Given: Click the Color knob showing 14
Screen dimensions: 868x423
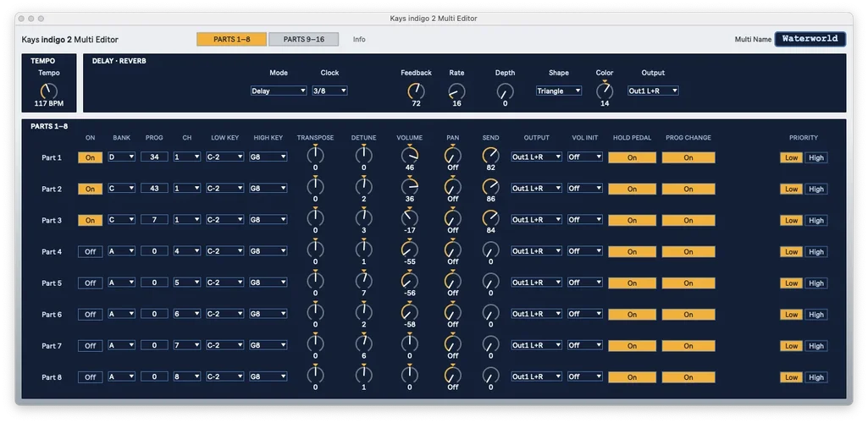Looking at the screenshot, I should click(x=605, y=91).
